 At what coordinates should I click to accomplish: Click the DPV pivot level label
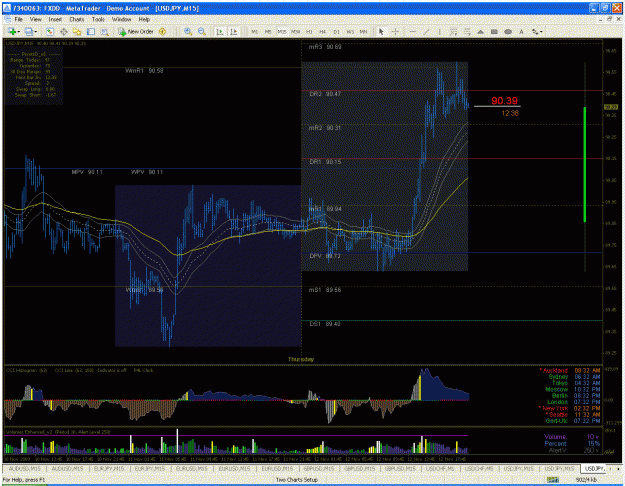[x=325, y=256]
